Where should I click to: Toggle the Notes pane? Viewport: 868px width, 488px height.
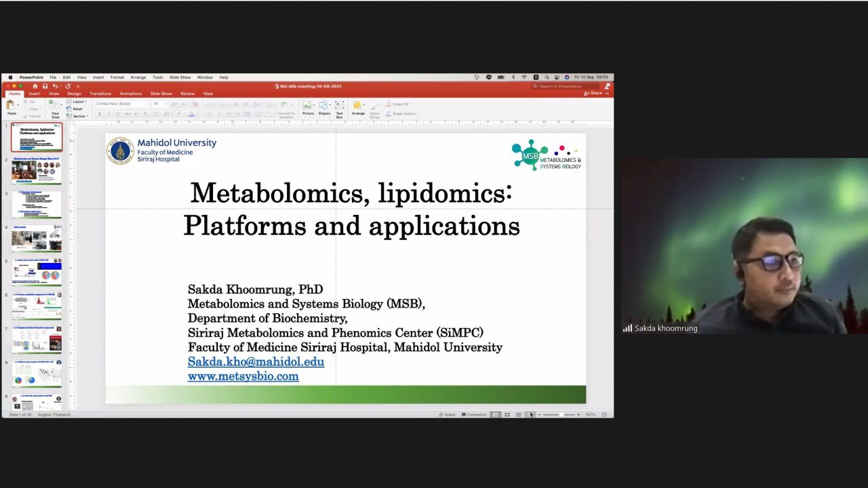tap(447, 414)
